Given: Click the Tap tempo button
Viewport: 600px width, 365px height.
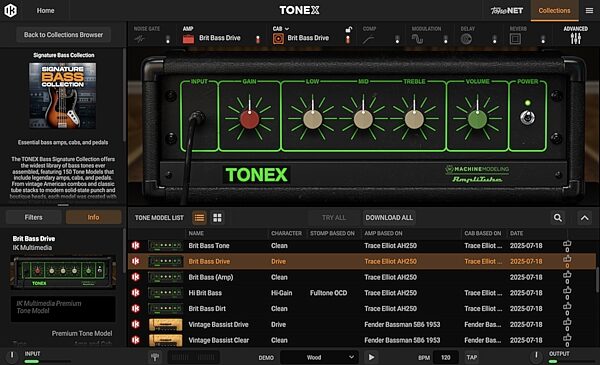Looking at the screenshot, I should point(471,357).
